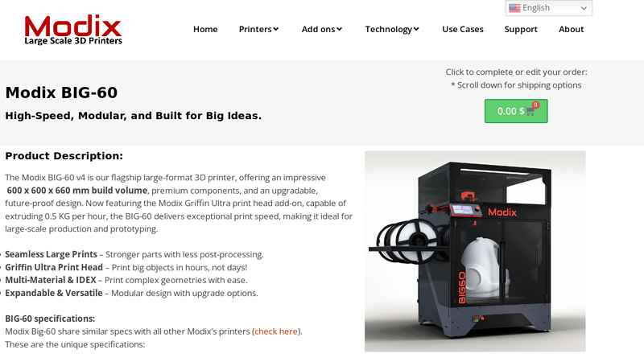This screenshot has height=362, width=644.
Task: Click the shopping cart icon
Action: coord(530,111)
